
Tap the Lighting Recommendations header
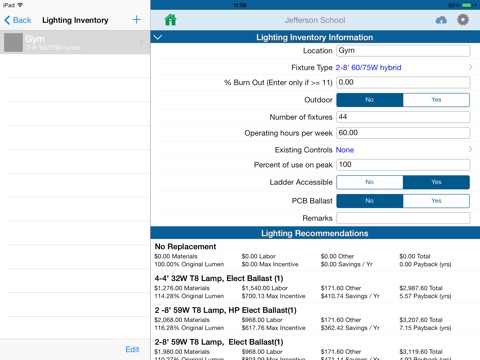pos(315,233)
